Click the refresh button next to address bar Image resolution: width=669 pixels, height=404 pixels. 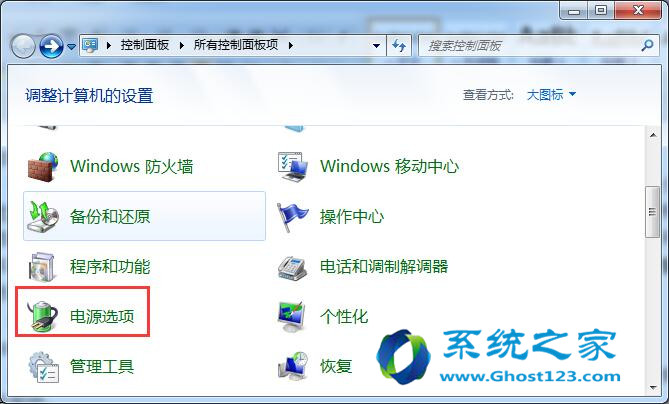click(399, 45)
